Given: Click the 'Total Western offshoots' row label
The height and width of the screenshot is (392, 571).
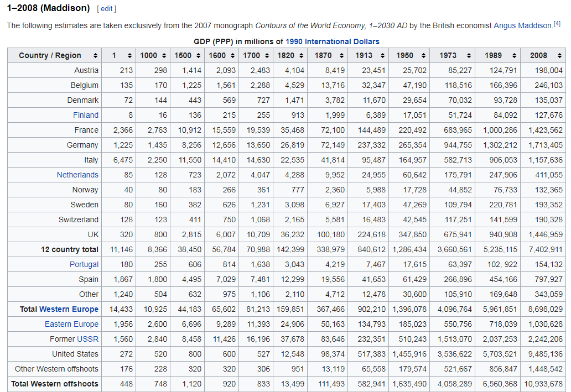Looking at the screenshot, I should (x=55, y=384).
